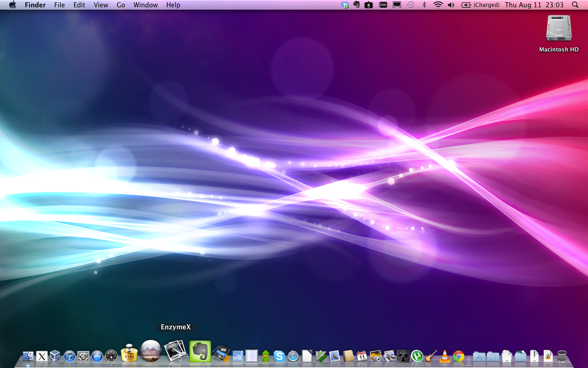Screen dimensions: 588x368
Task: Open the Bluetooth menu bar item
Action: pyautogui.click(x=424, y=5)
